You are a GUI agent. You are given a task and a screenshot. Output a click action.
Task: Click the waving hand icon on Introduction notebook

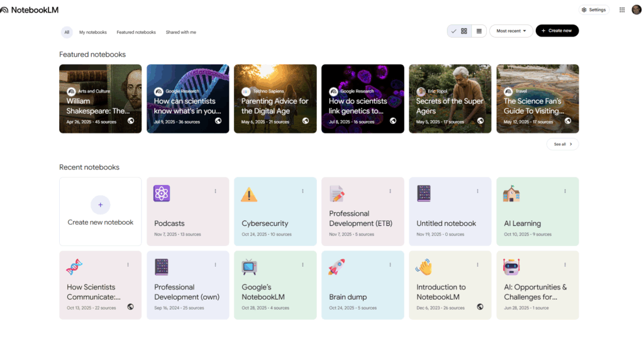coord(424,268)
